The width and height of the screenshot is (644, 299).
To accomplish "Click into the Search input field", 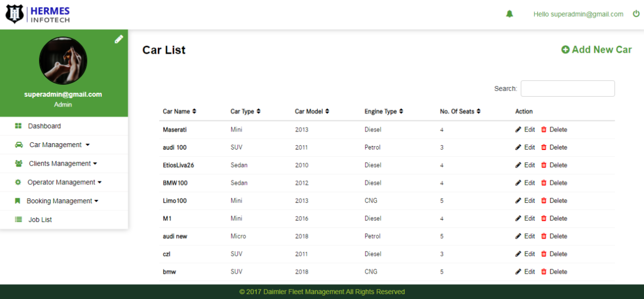I will (568, 89).
